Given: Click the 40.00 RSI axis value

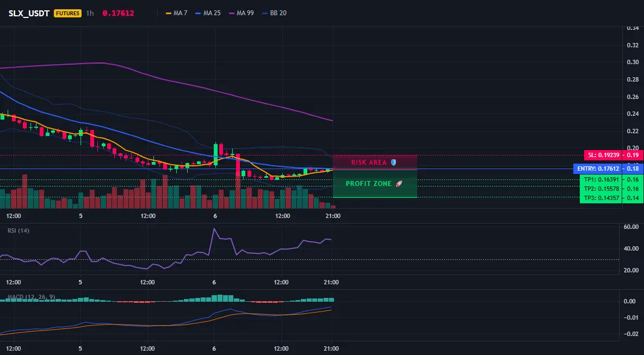Looking at the screenshot, I should click(631, 248).
